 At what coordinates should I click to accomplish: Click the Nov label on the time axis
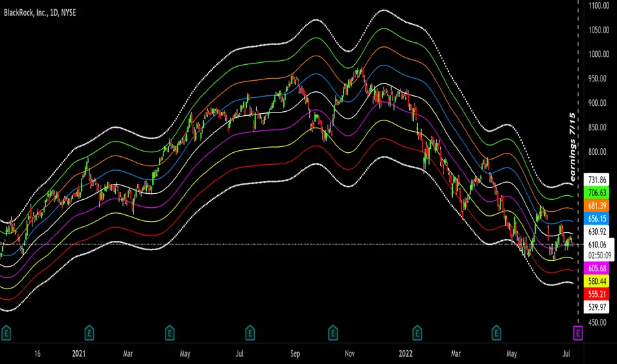tap(350, 353)
